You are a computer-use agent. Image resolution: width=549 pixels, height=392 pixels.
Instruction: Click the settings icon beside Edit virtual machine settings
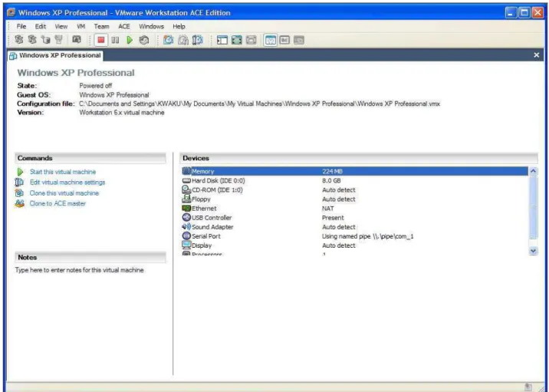(19, 182)
